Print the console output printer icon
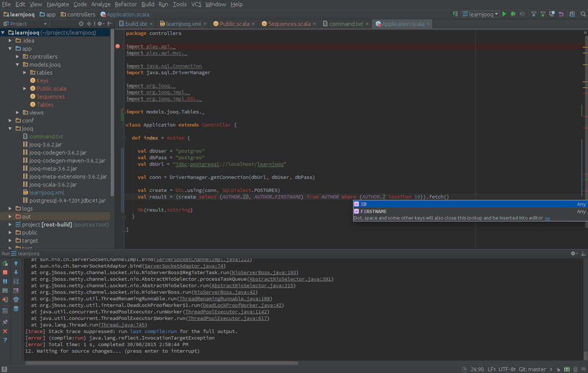588x373 pixels. pyautogui.click(x=16, y=300)
